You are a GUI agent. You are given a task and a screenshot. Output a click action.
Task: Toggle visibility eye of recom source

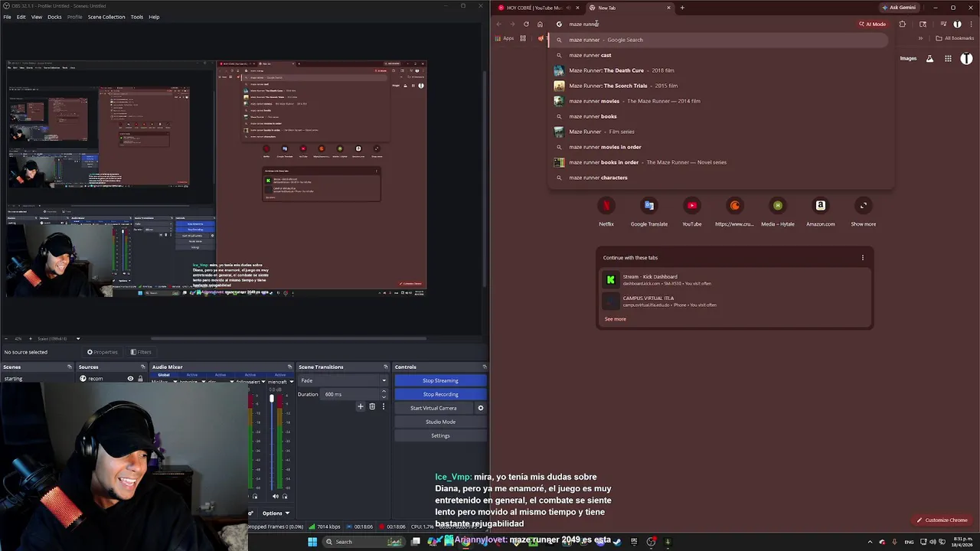click(130, 379)
